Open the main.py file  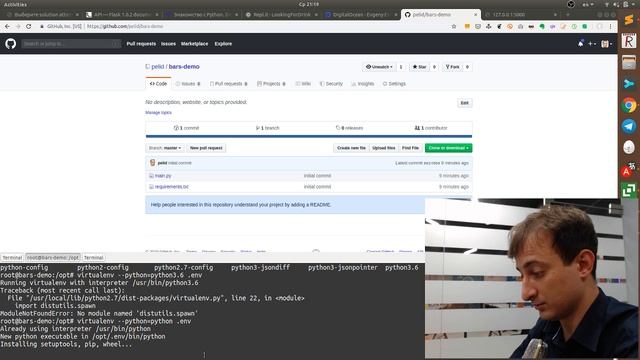coord(163,176)
